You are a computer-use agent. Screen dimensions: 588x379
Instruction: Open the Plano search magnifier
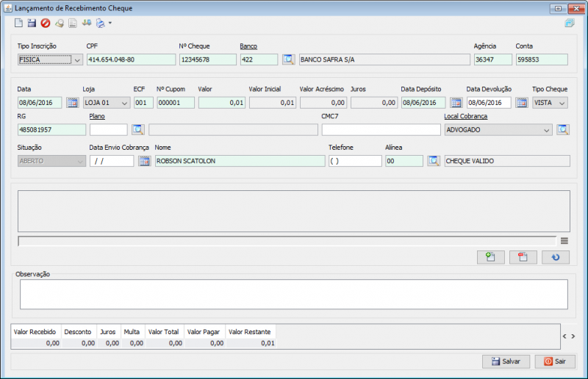pos(138,130)
